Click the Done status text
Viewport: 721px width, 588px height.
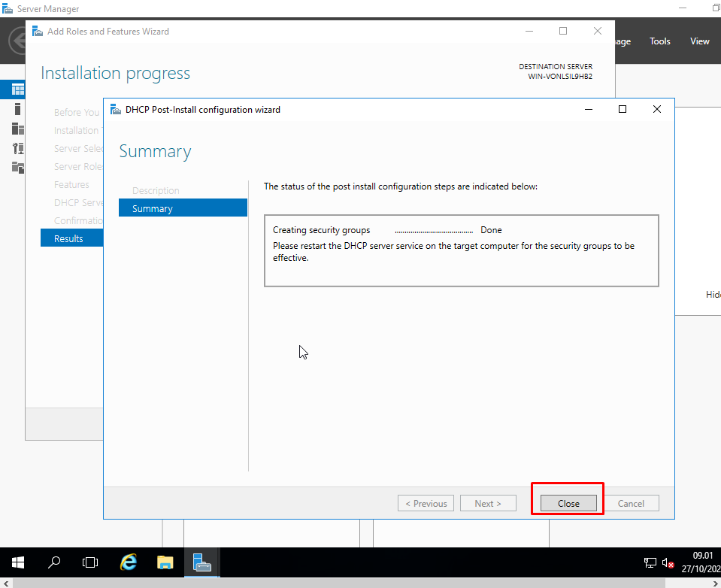point(491,230)
